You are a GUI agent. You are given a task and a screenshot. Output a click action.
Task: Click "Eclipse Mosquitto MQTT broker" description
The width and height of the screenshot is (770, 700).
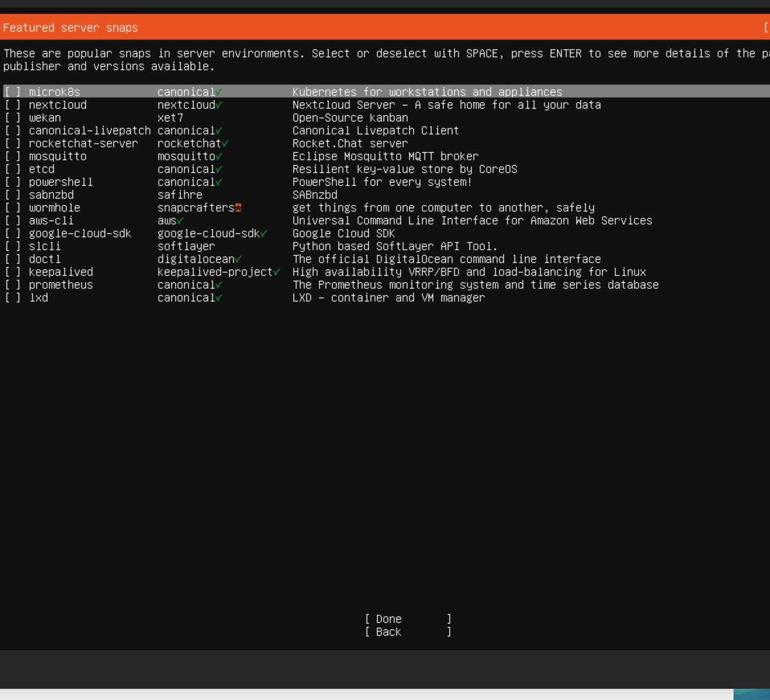(386, 156)
